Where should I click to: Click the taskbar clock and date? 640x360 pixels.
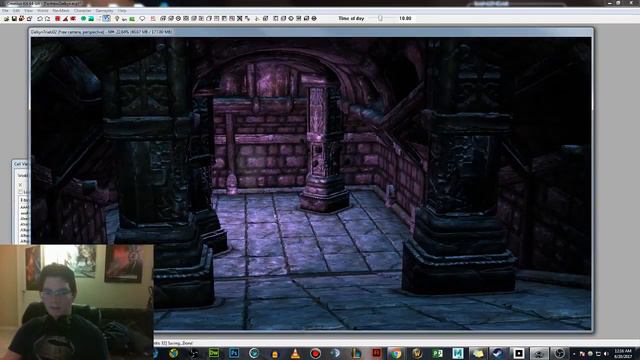(x=623, y=353)
